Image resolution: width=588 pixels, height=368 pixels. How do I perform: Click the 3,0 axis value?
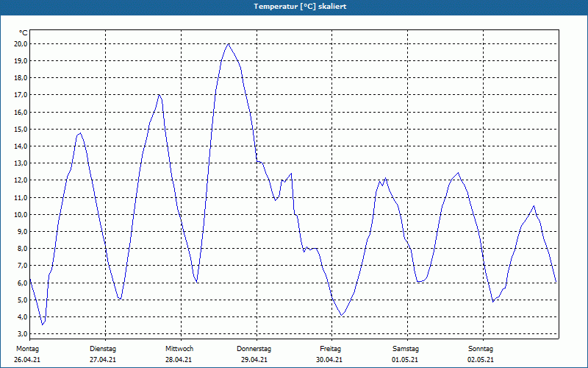click(x=23, y=334)
